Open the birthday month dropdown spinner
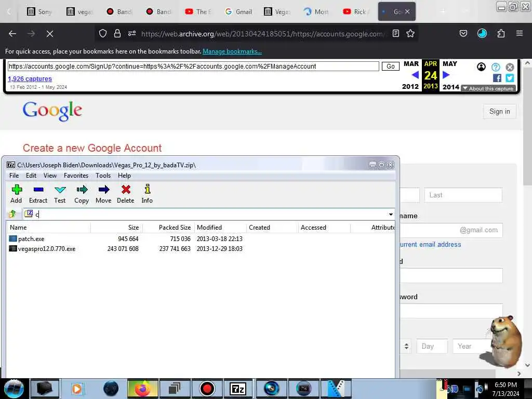 click(x=406, y=346)
